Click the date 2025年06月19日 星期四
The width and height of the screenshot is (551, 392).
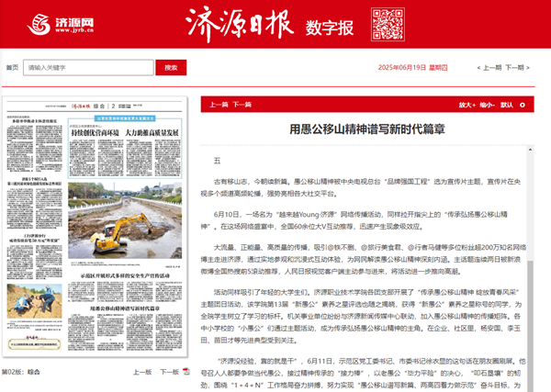coord(412,67)
